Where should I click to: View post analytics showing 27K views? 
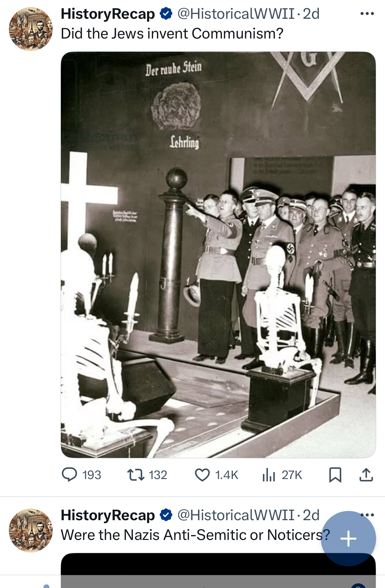click(x=282, y=475)
